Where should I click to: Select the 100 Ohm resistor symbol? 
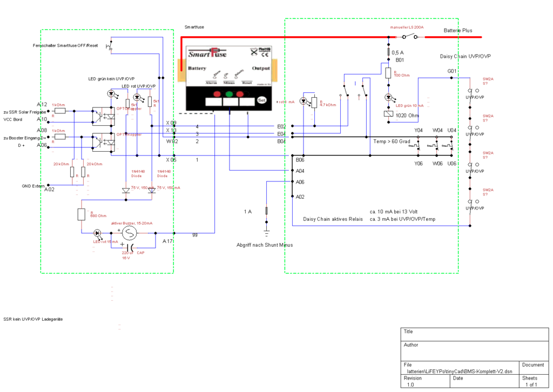pyautogui.click(x=388, y=73)
